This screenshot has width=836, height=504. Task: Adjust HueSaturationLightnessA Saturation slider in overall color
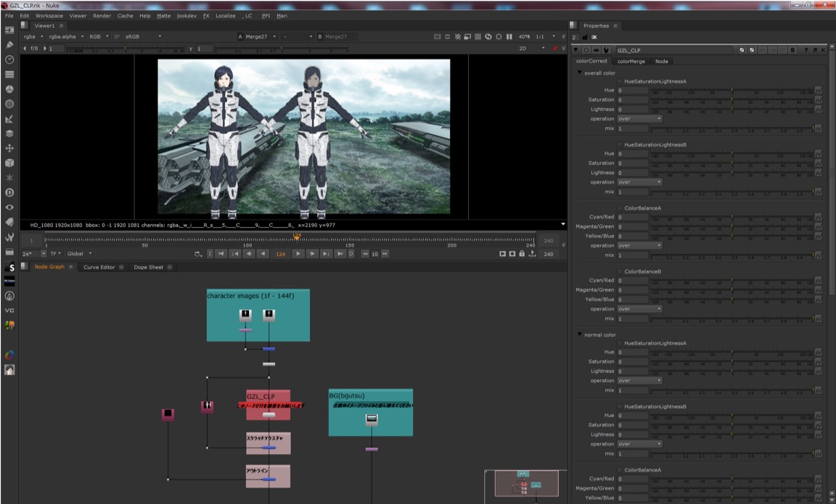[x=732, y=99]
